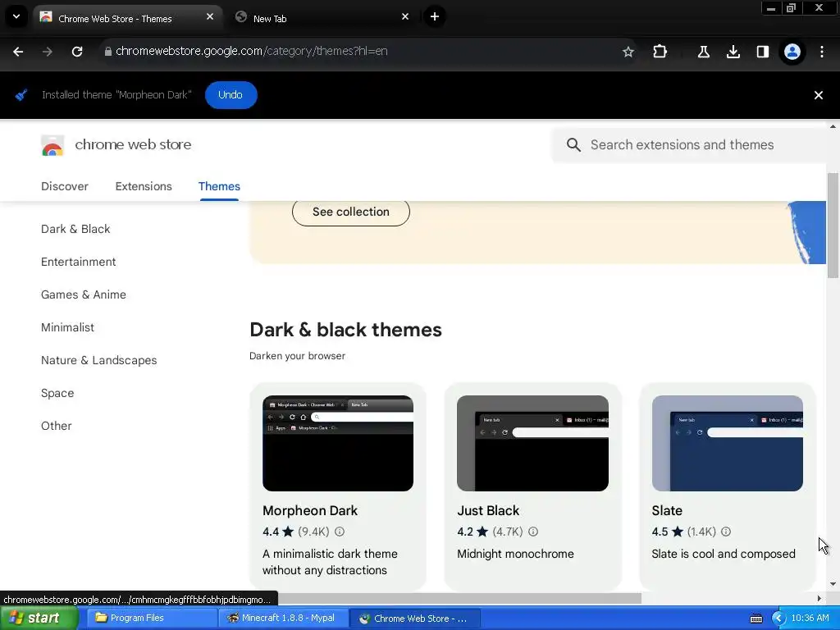Choose Minimalist category
Image resolution: width=840 pixels, height=630 pixels.
67,327
